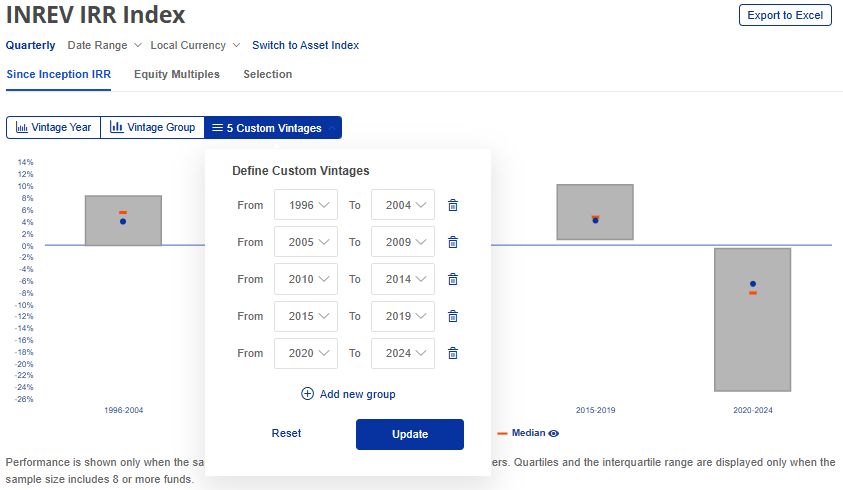This screenshot has height=490, width=843.
Task: Open the From 2015 year dropdown
Action: 306,316
